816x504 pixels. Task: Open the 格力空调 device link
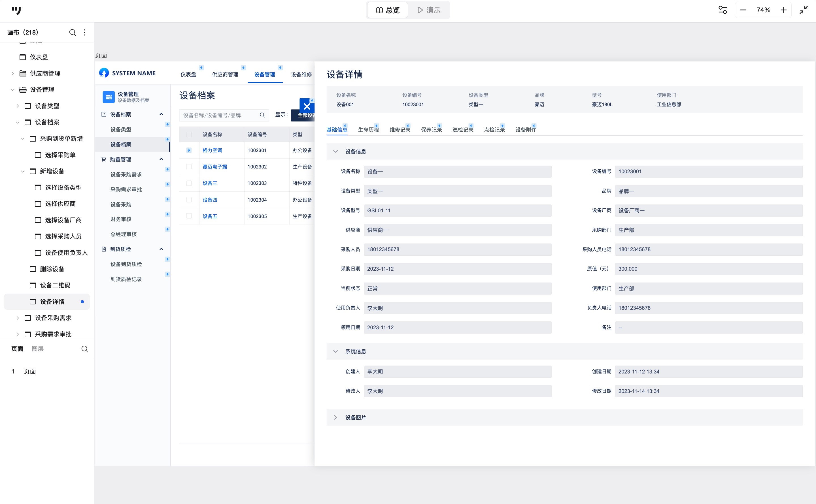tap(212, 150)
